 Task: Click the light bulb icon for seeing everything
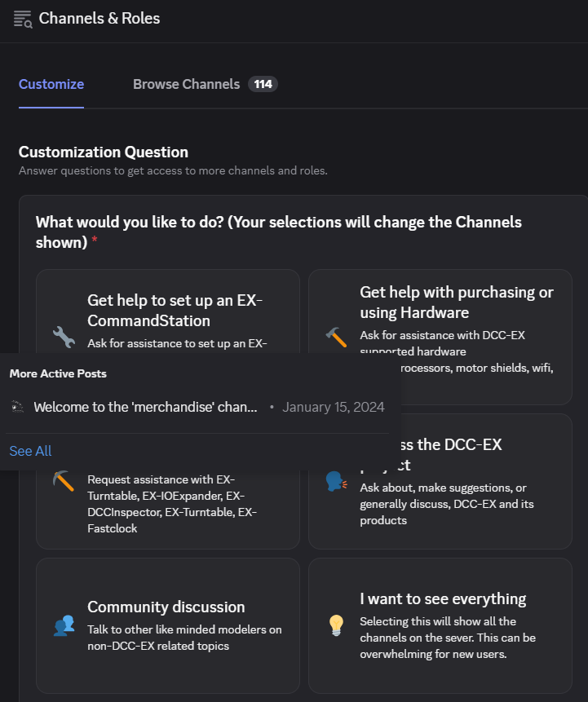point(336,625)
